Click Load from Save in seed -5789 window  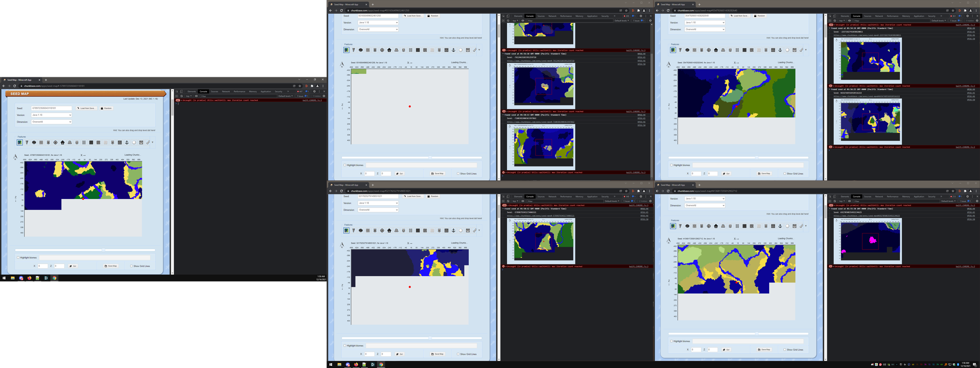click(86, 108)
